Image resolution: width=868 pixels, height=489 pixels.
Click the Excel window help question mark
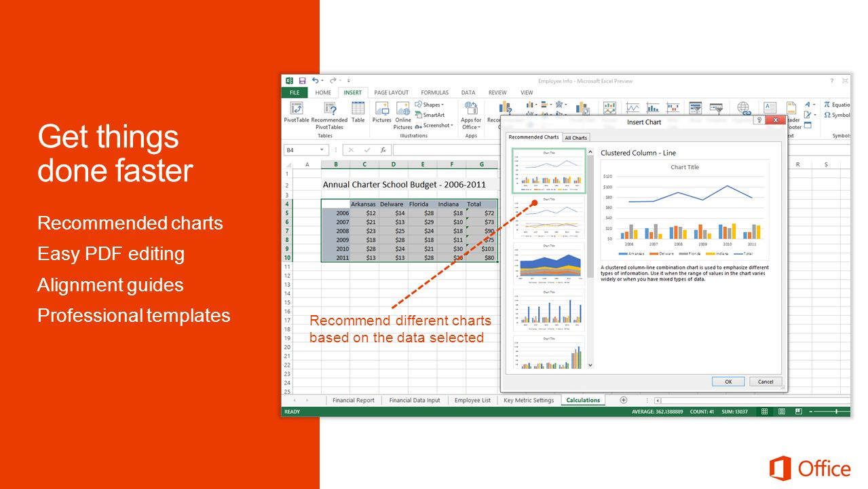click(831, 81)
